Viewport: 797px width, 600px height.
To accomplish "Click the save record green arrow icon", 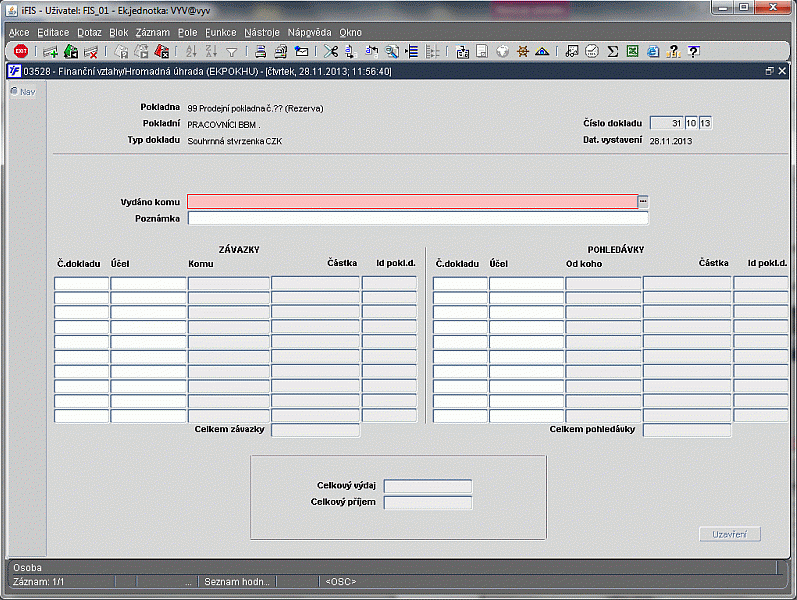I will point(71,51).
